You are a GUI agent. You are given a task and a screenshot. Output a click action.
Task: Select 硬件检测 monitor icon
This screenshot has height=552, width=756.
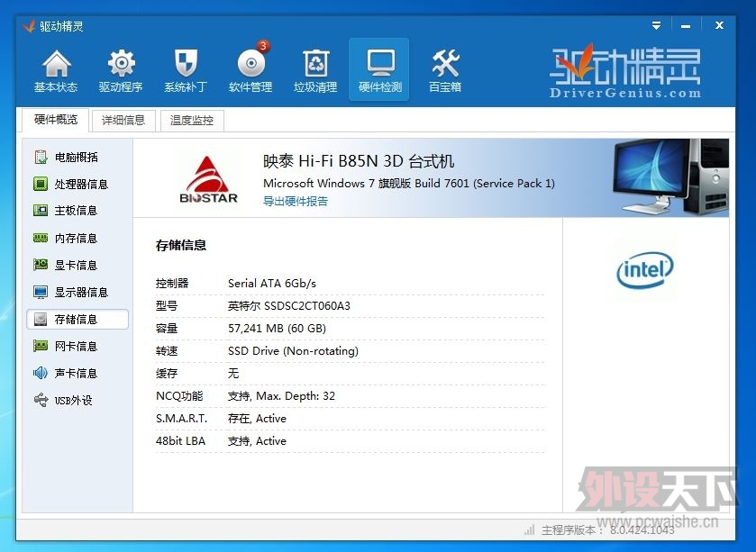tap(380, 64)
